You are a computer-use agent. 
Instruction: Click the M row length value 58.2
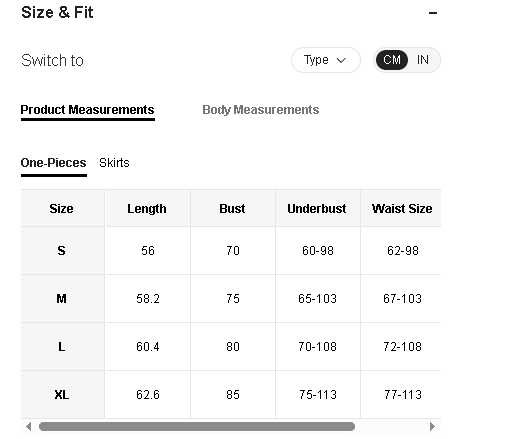coord(148,299)
